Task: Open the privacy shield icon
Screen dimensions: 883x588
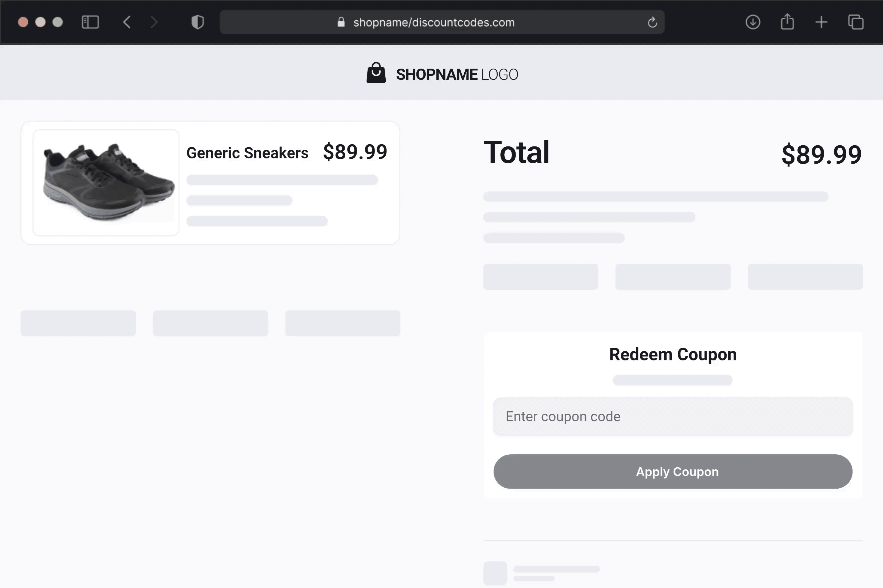Action: pos(198,22)
